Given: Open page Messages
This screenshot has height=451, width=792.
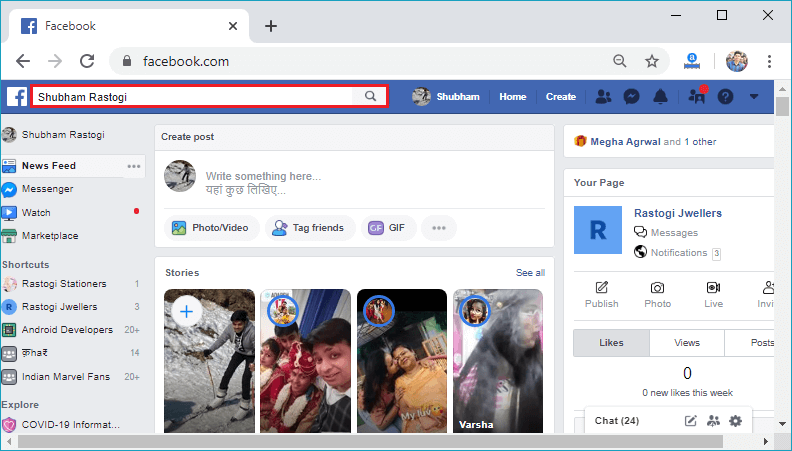Looking at the screenshot, I should (x=666, y=233).
